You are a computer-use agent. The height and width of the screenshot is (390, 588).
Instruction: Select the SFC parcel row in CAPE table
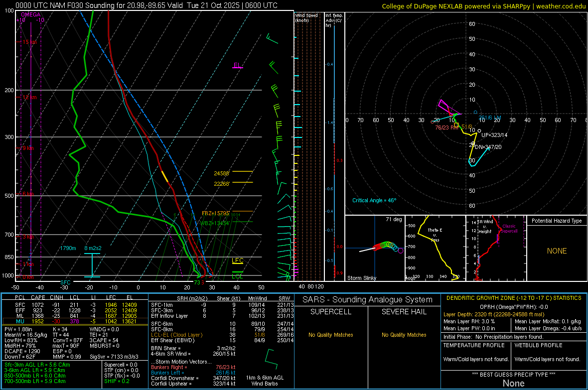point(76,305)
